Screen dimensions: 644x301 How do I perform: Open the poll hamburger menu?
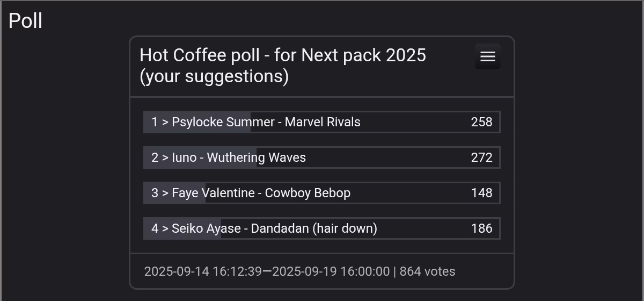pyautogui.click(x=487, y=56)
